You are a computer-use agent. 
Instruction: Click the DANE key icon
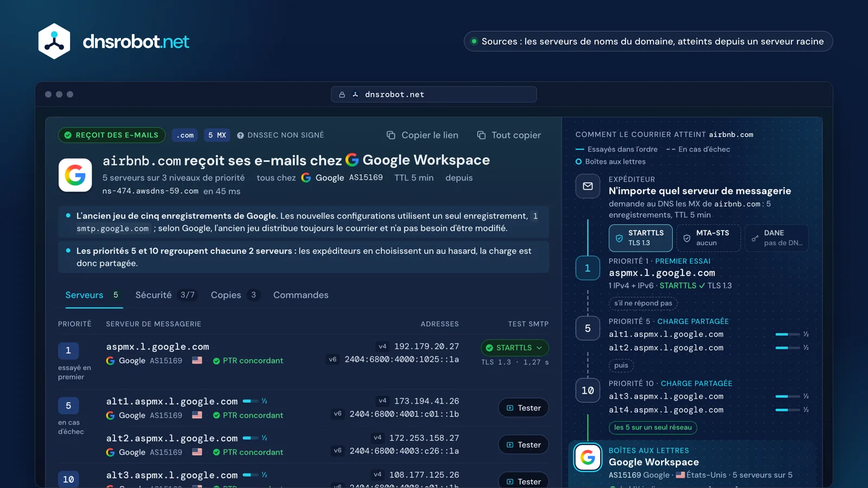755,238
